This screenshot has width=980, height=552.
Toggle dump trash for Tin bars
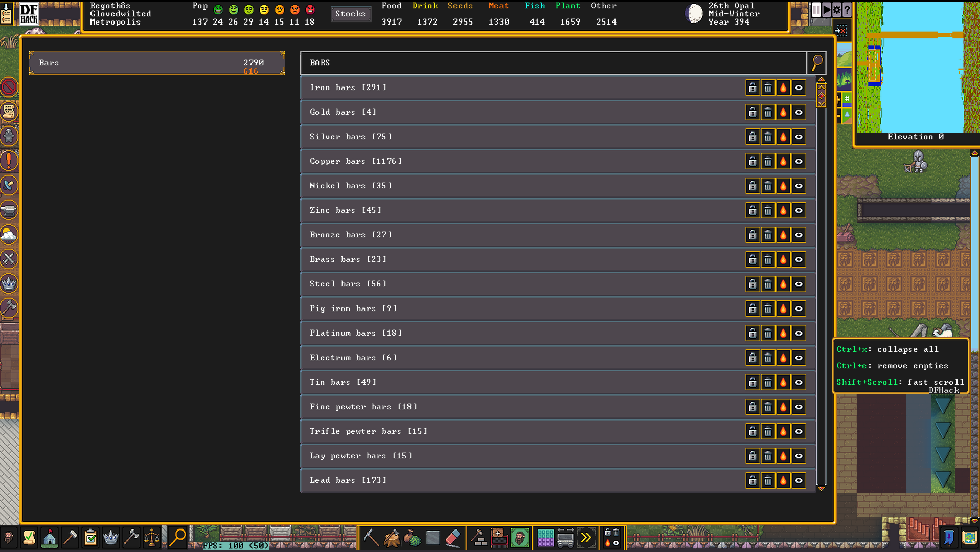coord(768,382)
